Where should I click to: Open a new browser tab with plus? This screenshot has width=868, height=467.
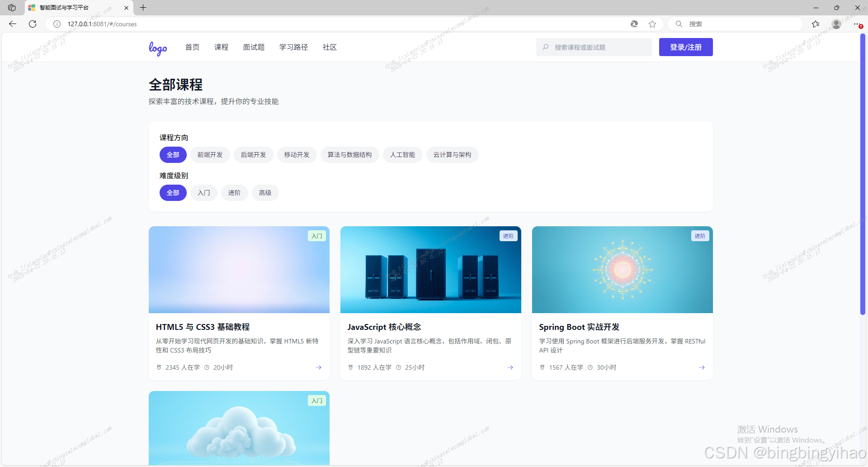[143, 8]
